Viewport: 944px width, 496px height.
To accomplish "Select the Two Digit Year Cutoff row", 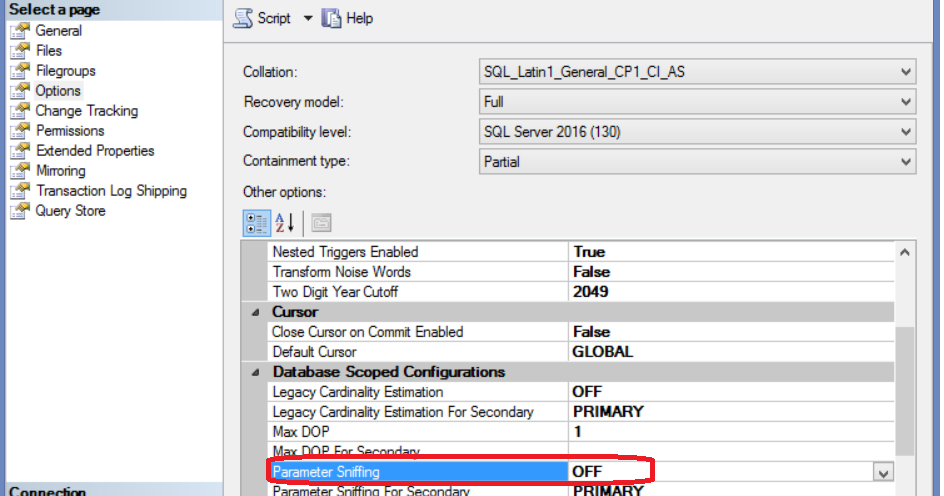I will pyautogui.click(x=580, y=292).
